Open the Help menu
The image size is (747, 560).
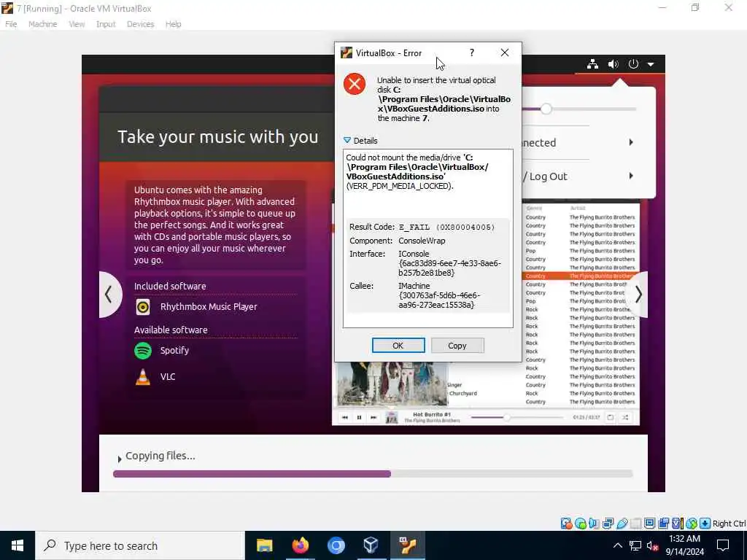[x=174, y=24]
